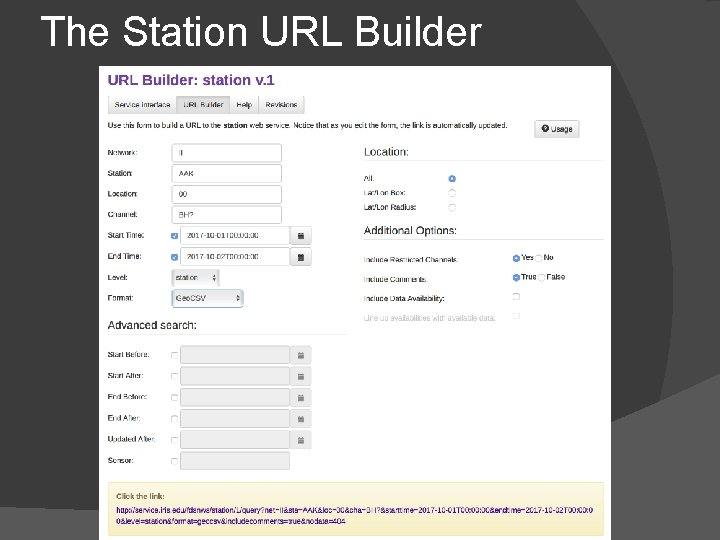The image size is (720, 540).
Task: Enable the Start After checkbox
Action: (174, 376)
